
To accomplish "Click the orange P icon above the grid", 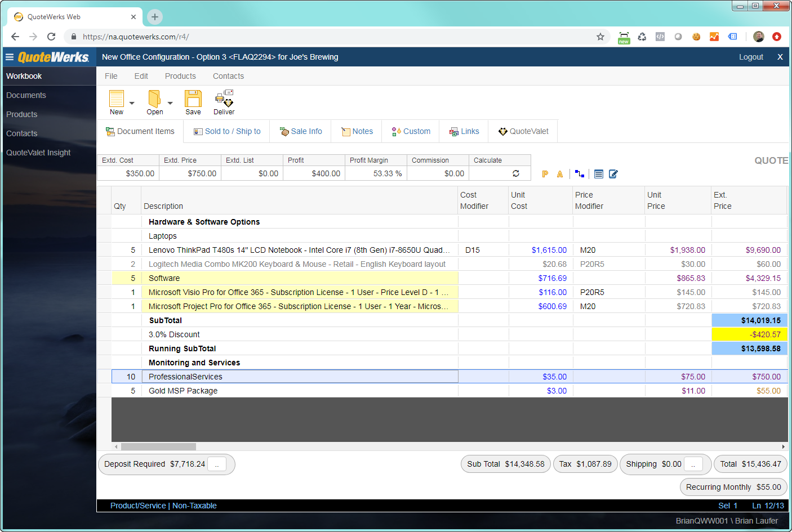I will pyautogui.click(x=545, y=174).
